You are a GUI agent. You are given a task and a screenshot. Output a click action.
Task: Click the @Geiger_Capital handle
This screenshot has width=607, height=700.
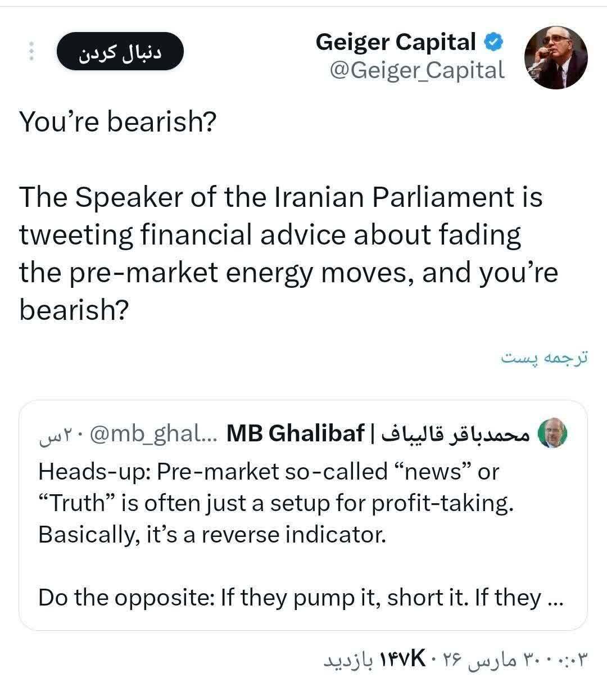[x=416, y=71]
